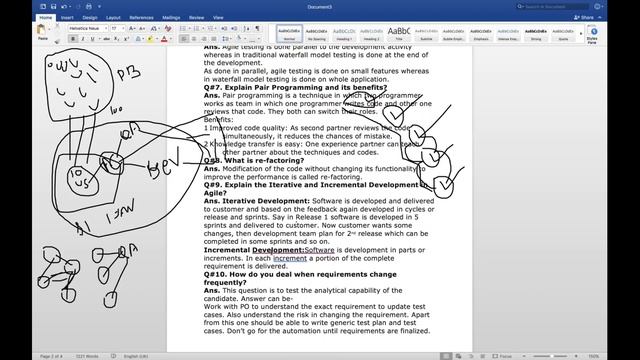The height and width of the screenshot is (360, 640).
Task: Apply the Title style
Action: [x=399, y=33]
